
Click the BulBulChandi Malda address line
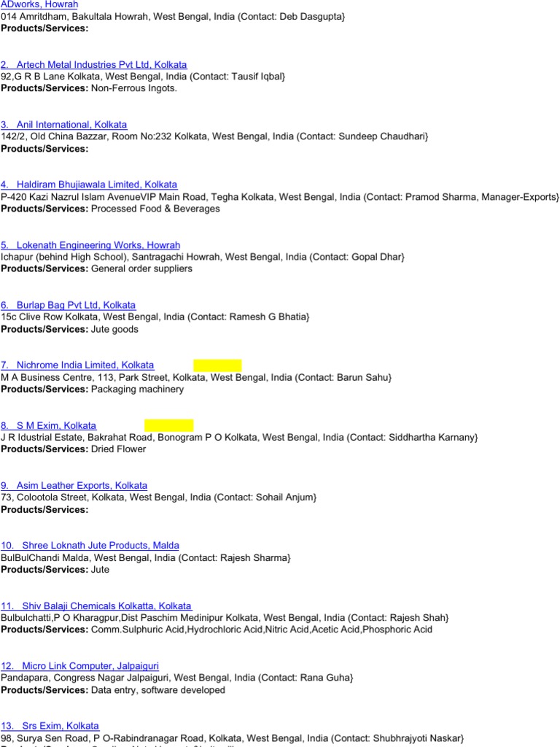[x=146, y=558]
